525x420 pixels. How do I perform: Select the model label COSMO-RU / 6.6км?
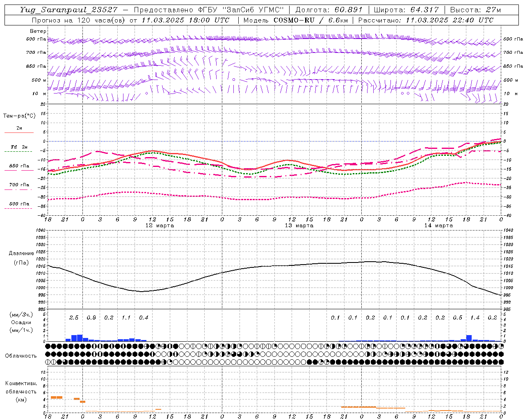(x=311, y=20)
